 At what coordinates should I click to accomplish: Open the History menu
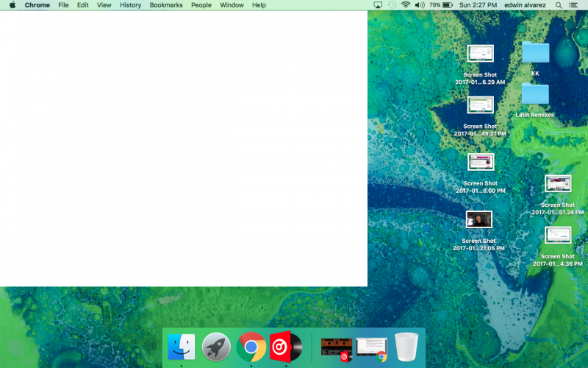pos(131,5)
